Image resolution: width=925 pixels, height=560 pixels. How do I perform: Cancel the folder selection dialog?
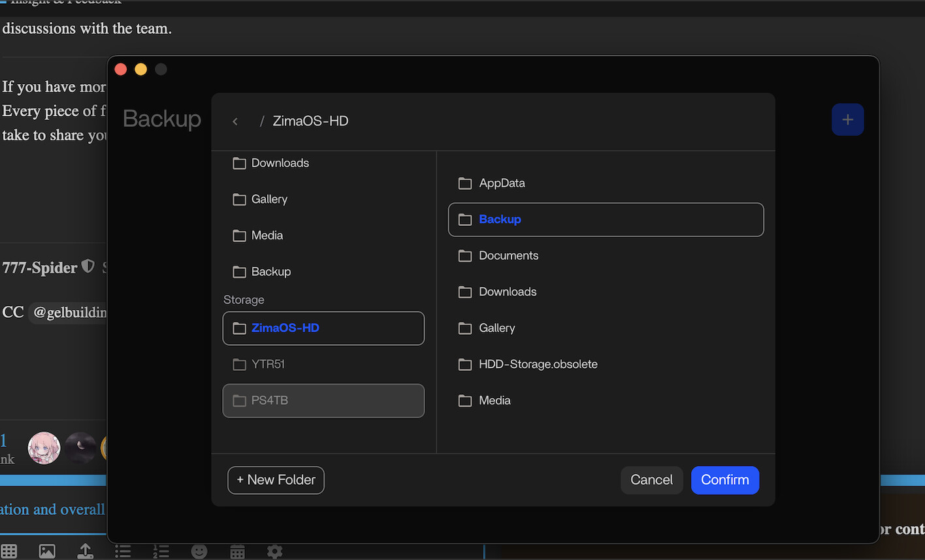click(651, 480)
